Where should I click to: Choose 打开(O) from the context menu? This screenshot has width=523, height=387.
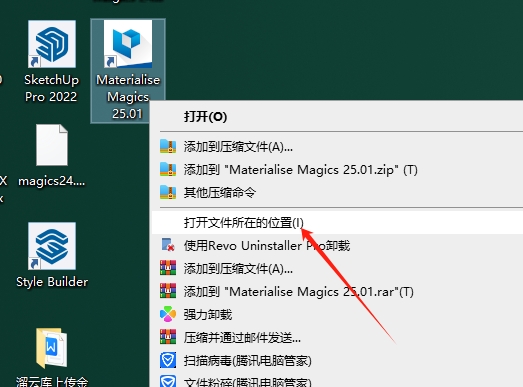[x=337, y=116]
